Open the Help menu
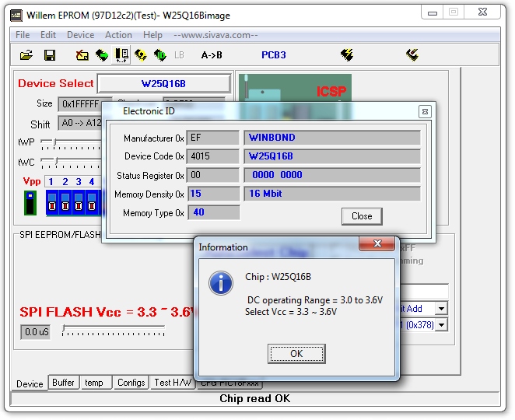Screen dimensions: 515x420 pos(152,35)
